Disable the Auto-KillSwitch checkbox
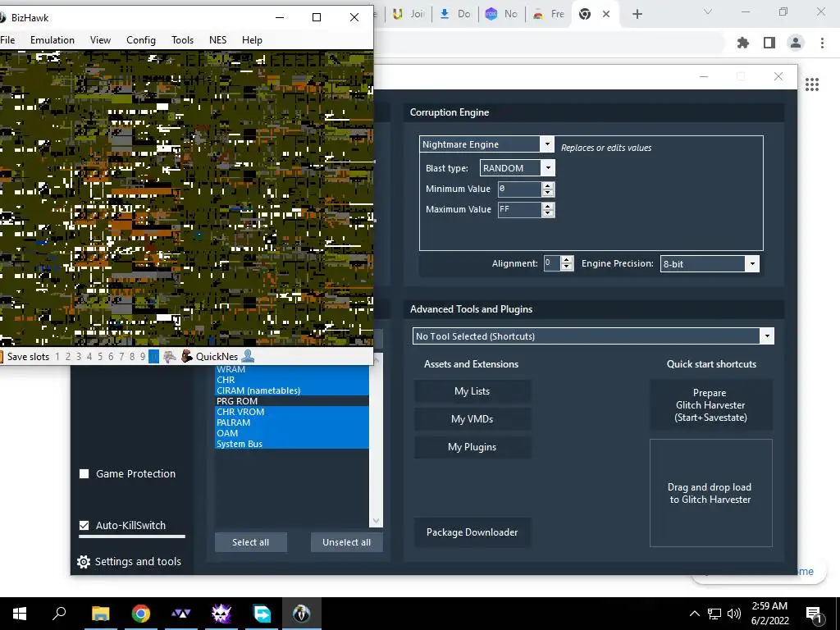The width and height of the screenshot is (840, 630). pyautogui.click(x=84, y=526)
